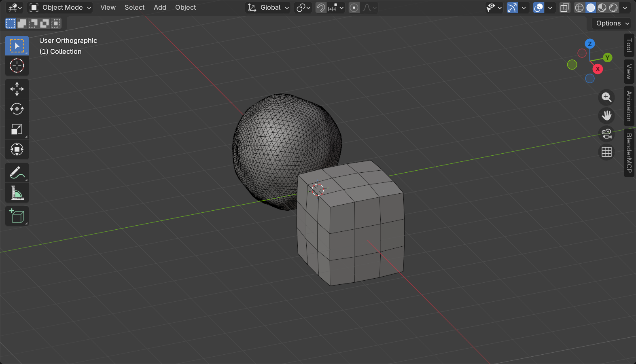Set selection mode to extend
Image resolution: width=636 pixels, height=364 pixels.
(22, 23)
